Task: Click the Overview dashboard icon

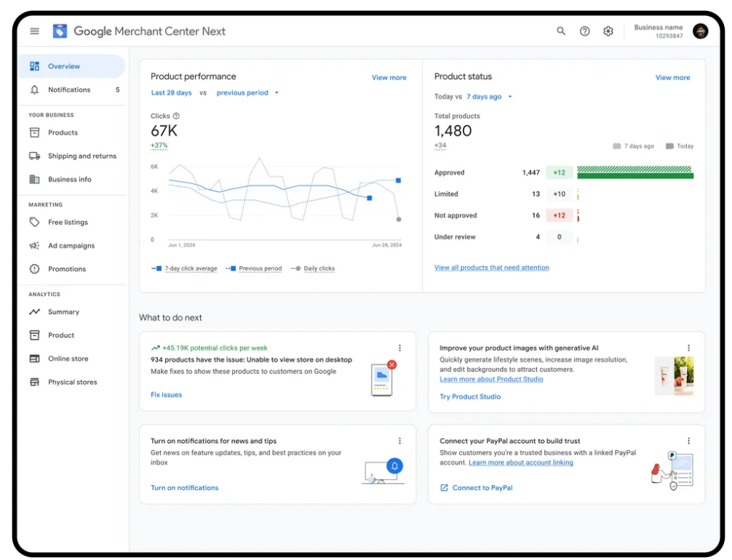Action: [34, 66]
